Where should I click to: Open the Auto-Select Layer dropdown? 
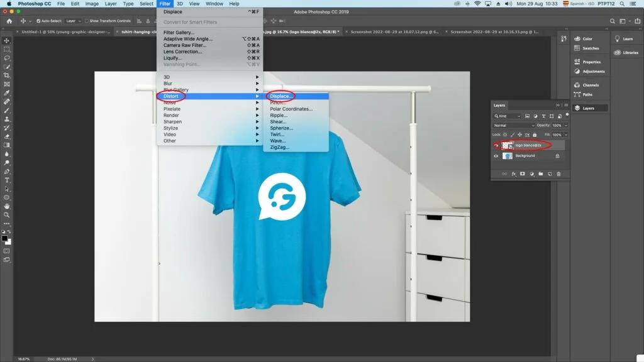[x=73, y=21]
